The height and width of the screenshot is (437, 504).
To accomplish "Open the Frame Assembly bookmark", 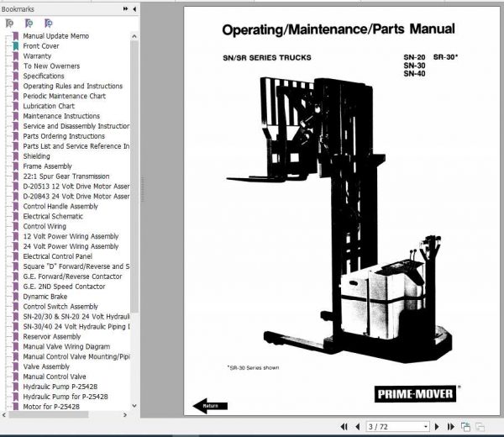I will [47, 166].
